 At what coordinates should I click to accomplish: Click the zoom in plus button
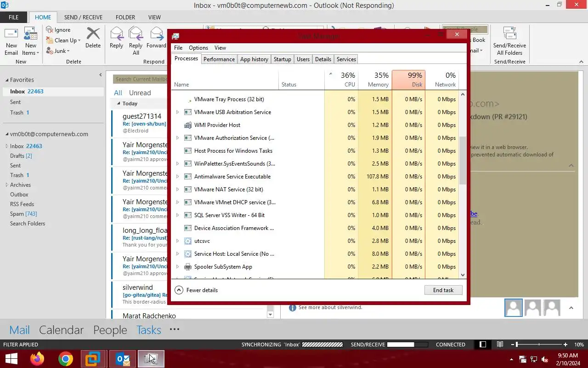565,345
